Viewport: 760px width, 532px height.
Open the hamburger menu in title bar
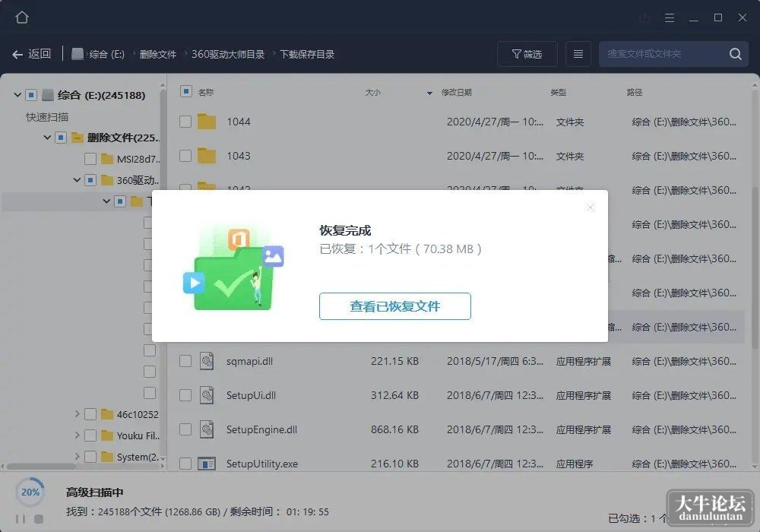(x=670, y=18)
